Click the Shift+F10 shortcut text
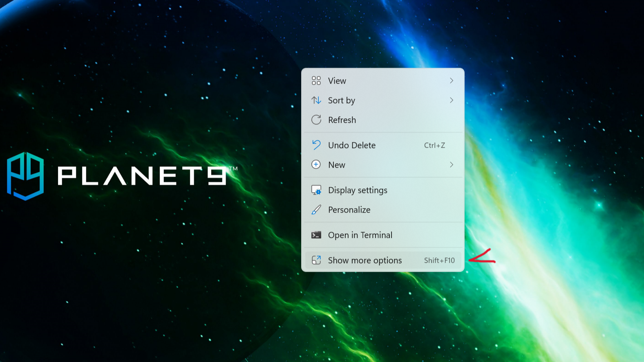Screen dimensions: 644x362 coord(439,260)
